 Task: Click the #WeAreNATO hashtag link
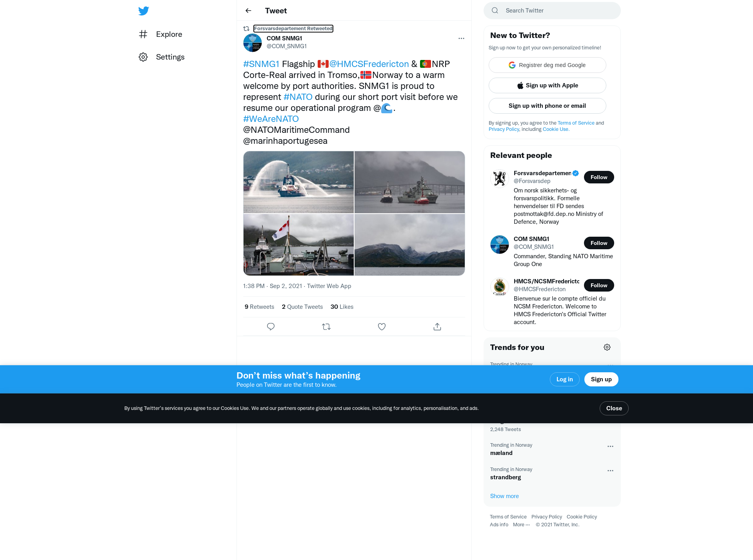(x=271, y=119)
